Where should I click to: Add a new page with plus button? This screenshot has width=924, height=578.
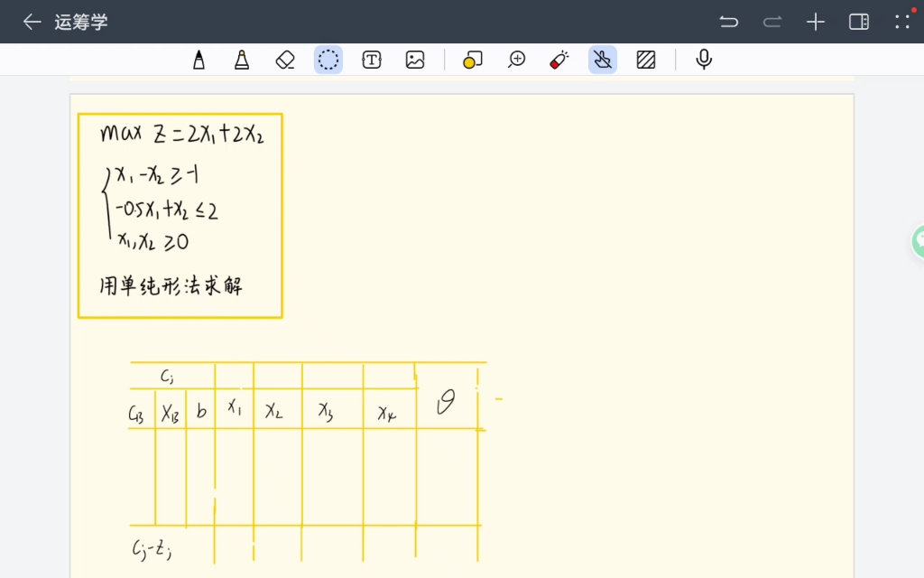tap(815, 21)
